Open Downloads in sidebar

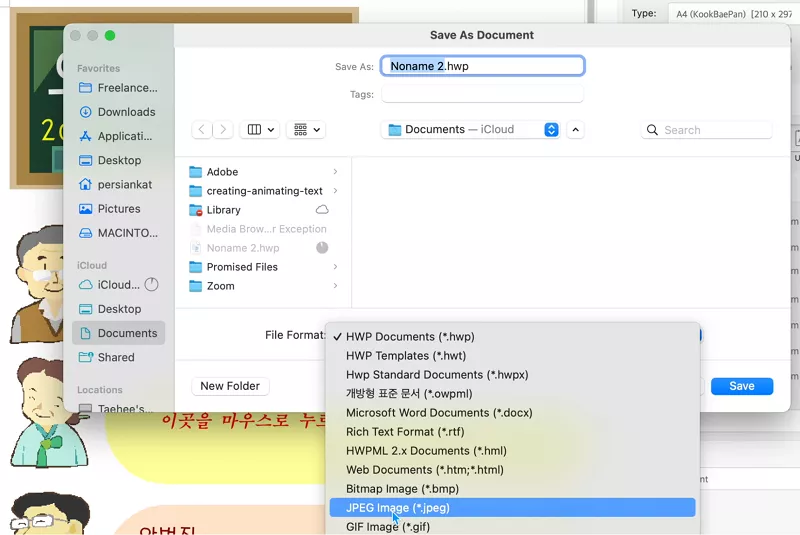pos(118,112)
